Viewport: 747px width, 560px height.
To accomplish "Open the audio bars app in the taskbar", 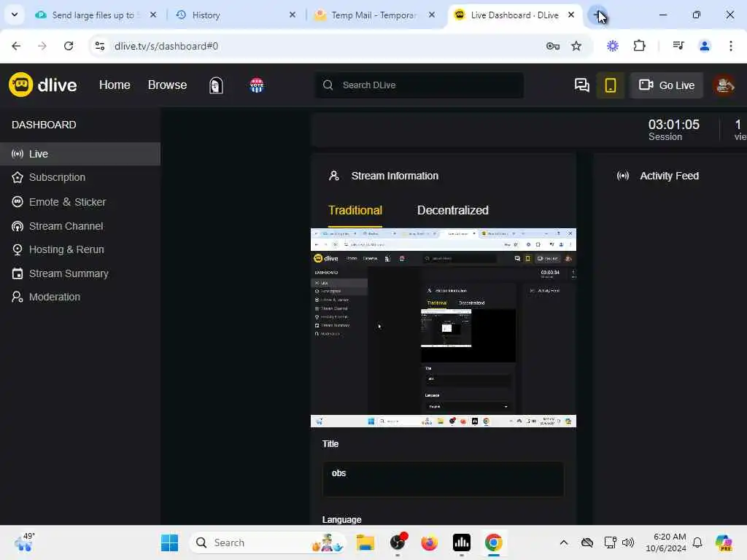I will pos(462,542).
